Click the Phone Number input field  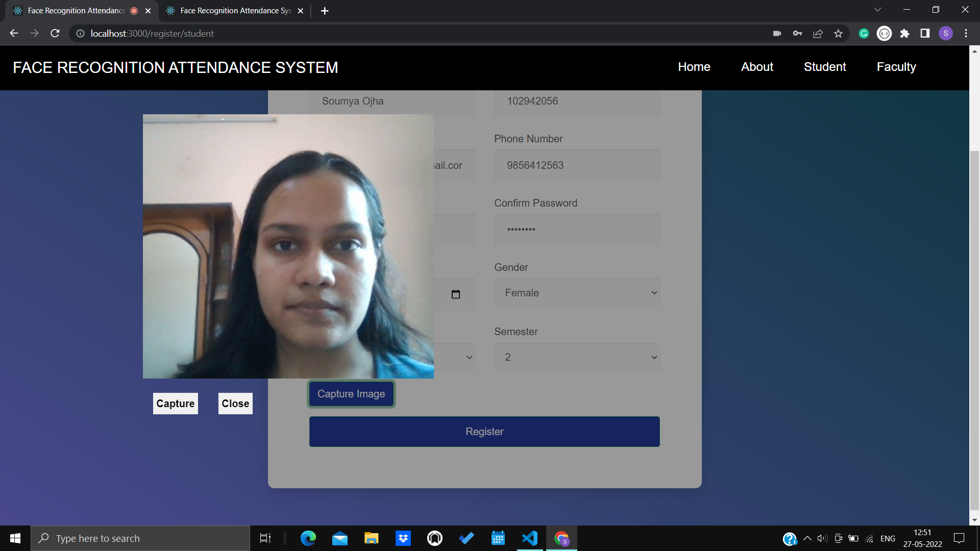coord(577,165)
